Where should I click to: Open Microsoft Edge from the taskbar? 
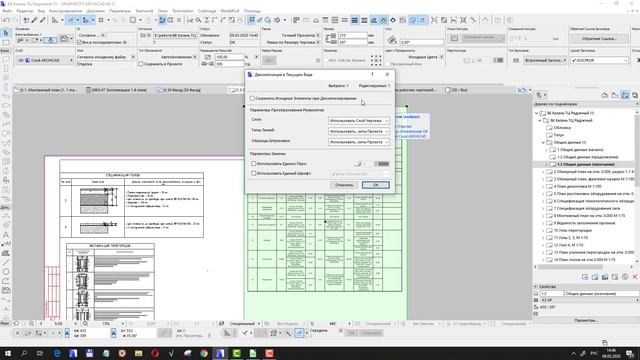point(57,353)
